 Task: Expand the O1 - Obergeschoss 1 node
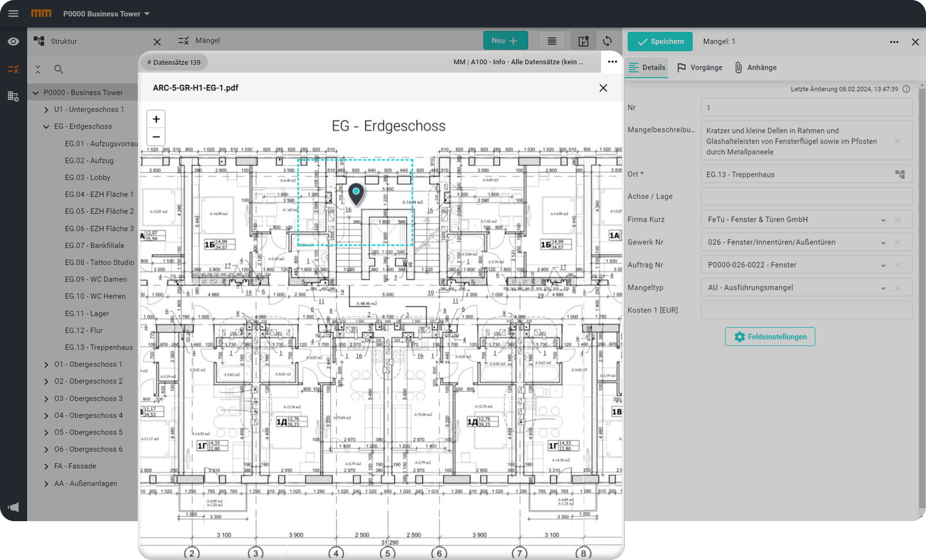[46, 364]
